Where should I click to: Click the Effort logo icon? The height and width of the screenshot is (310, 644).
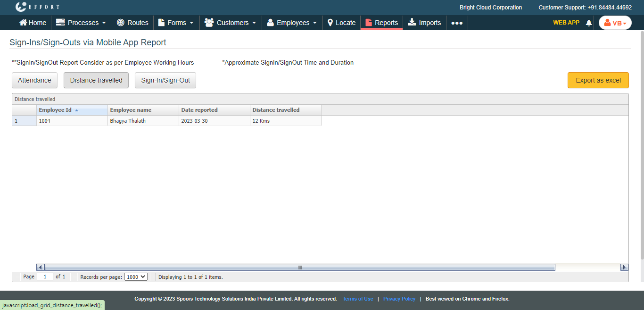click(x=21, y=7)
